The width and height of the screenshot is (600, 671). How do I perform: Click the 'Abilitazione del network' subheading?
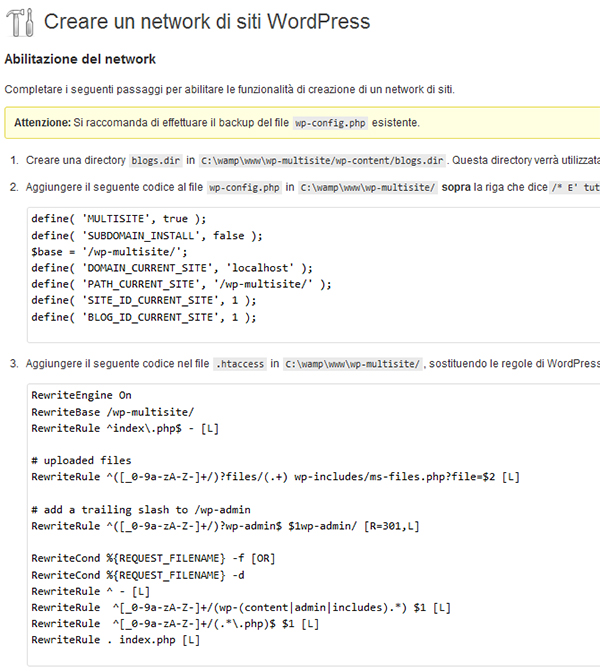pyautogui.click(x=80, y=59)
